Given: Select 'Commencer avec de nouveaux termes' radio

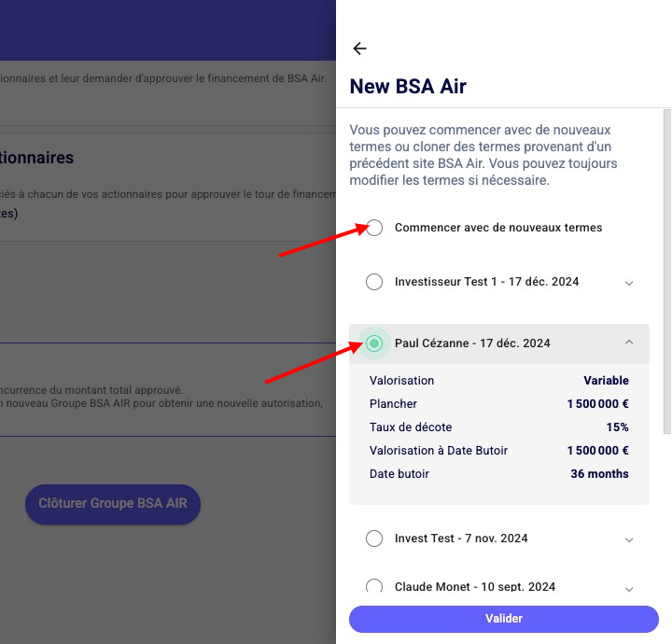Looking at the screenshot, I should (374, 228).
